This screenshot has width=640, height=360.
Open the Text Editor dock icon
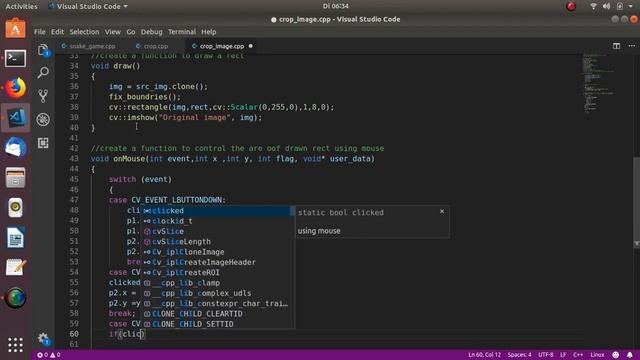tap(16, 267)
